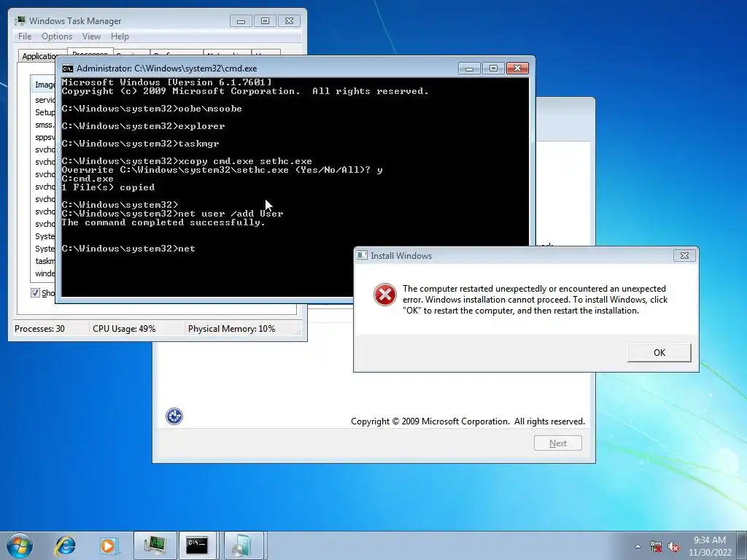
Task: Click the net user /add User line
Action: click(x=172, y=214)
